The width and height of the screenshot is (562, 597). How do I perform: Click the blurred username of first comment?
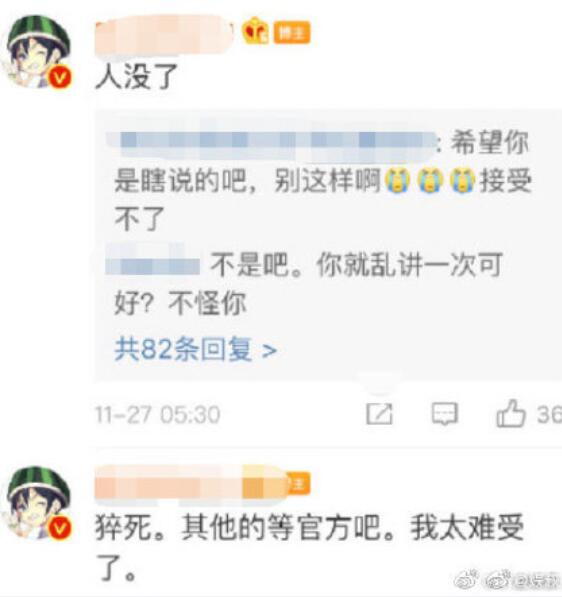164,36
